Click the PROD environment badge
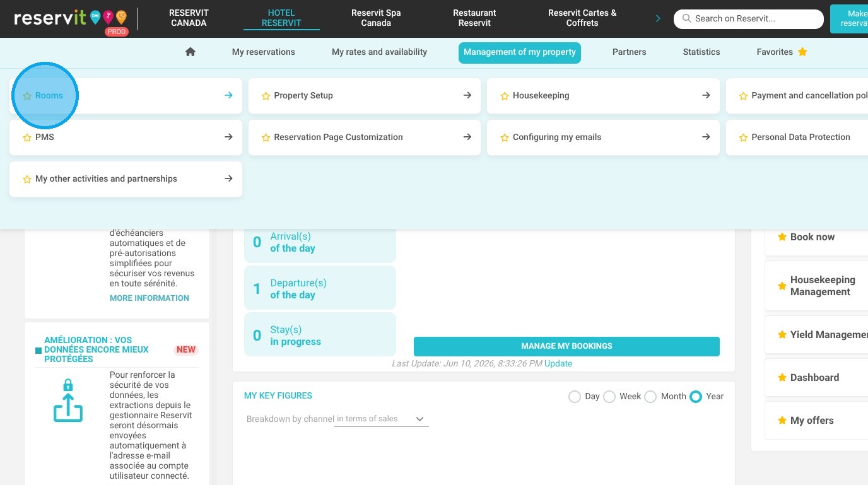868x485 pixels. [117, 32]
